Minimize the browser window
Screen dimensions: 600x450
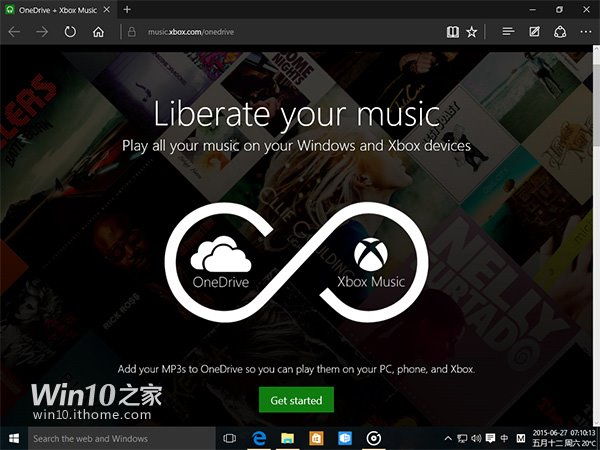pos(533,10)
